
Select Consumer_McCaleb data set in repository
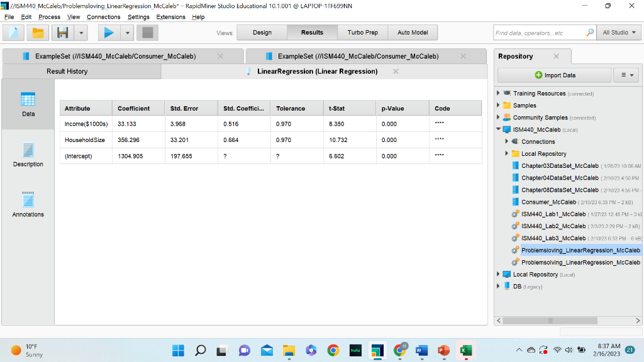(x=548, y=202)
